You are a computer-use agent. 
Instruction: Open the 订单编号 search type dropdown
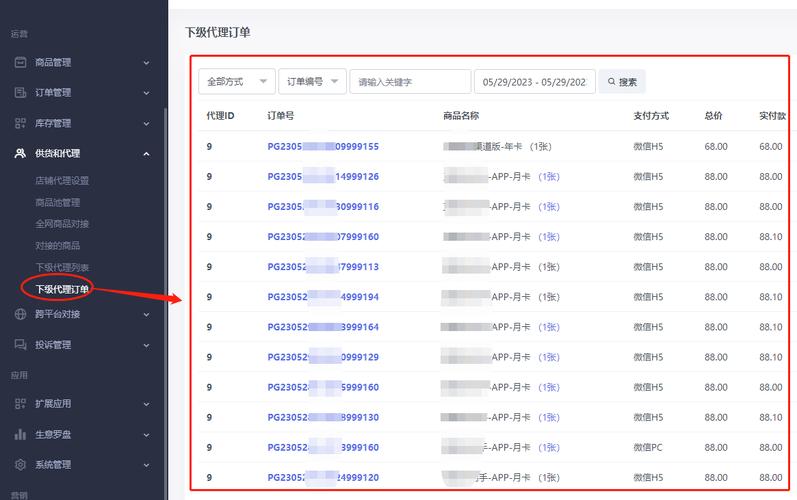click(x=312, y=81)
